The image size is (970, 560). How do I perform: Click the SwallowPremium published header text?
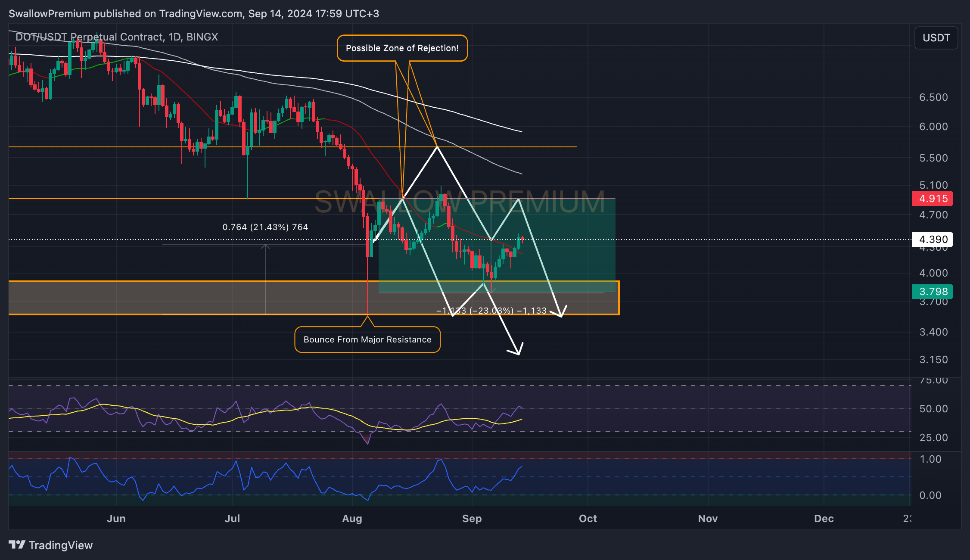tap(194, 14)
